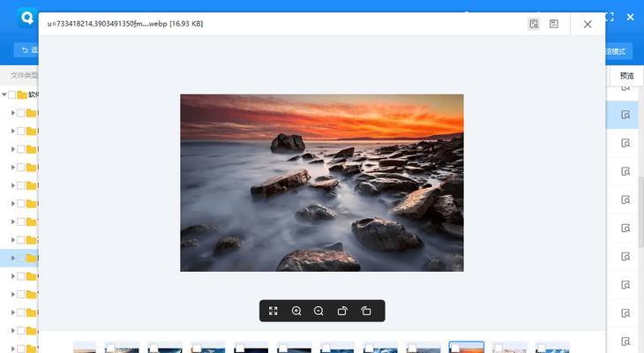Click the 预览 column header

(626, 76)
